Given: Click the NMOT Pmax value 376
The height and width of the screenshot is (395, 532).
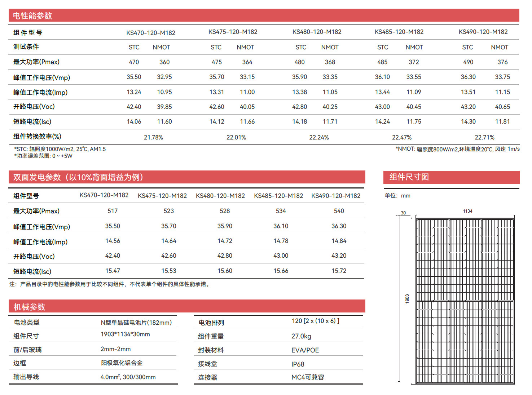Looking at the screenshot, I should 502,62.
